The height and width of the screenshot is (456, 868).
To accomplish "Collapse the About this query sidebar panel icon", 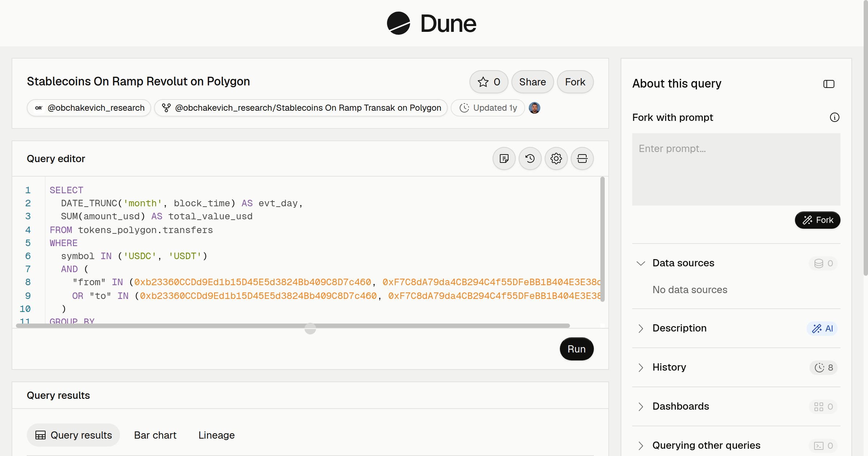I will point(829,84).
